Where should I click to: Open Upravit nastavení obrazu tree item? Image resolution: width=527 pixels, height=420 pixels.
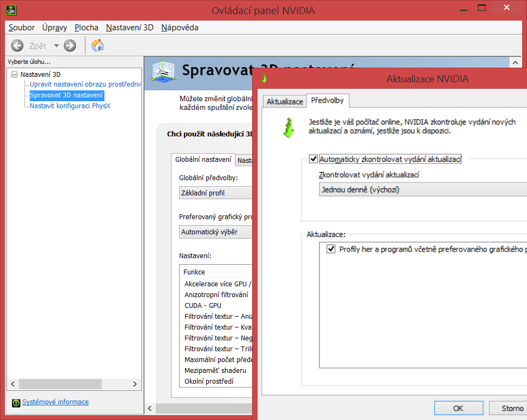coord(85,84)
